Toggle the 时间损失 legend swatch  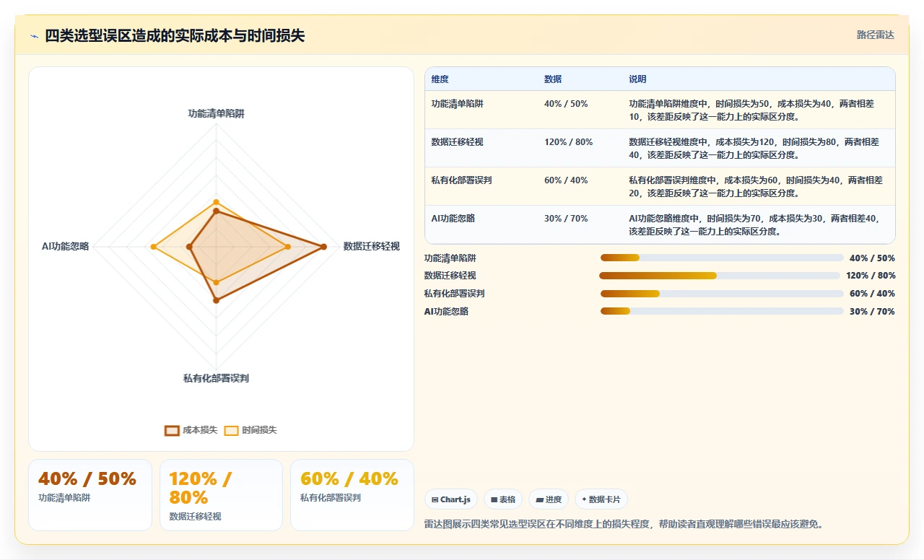231,430
